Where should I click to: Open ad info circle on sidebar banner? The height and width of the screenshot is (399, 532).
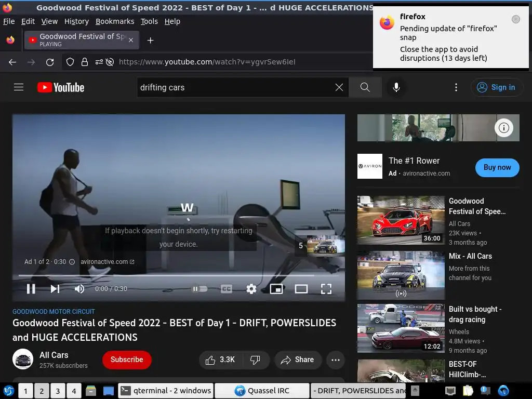503,128
